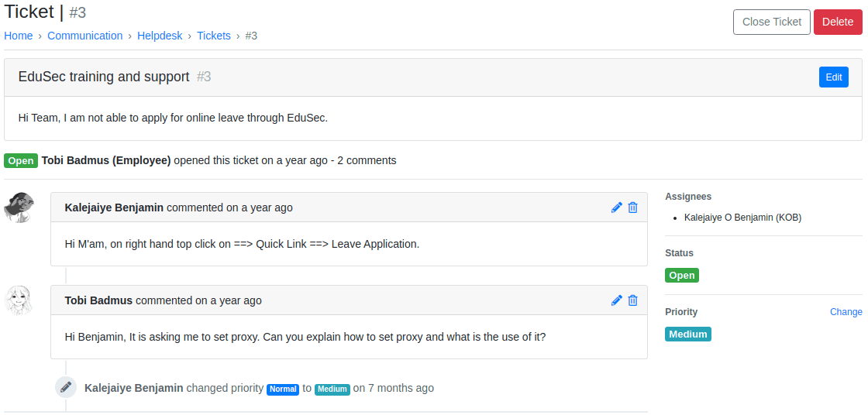The image size is (868, 415).
Task: Click the Close Ticket button
Action: coord(772,22)
